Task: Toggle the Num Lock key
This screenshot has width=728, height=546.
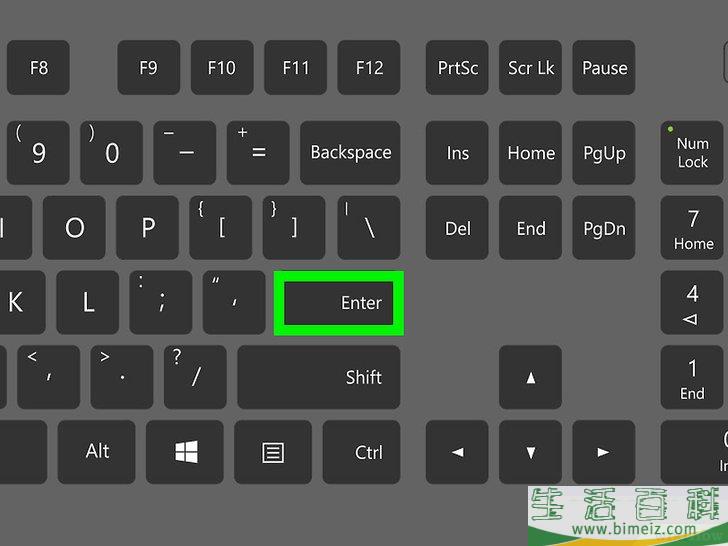Action: click(x=692, y=153)
